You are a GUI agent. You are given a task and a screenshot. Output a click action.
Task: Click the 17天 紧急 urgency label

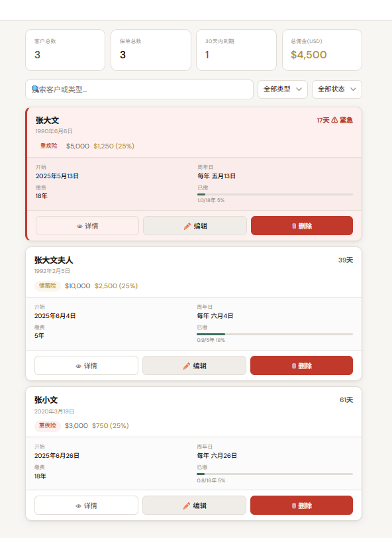pos(335,120)
